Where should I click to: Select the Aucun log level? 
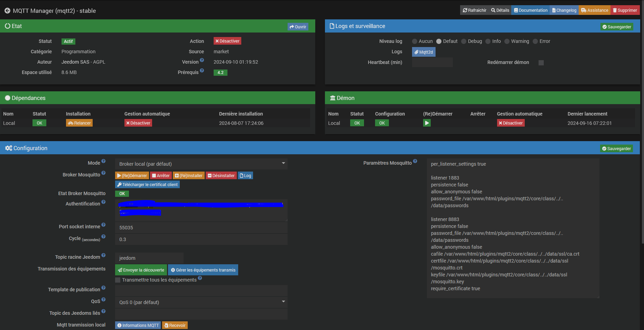(x=414, y=42)
